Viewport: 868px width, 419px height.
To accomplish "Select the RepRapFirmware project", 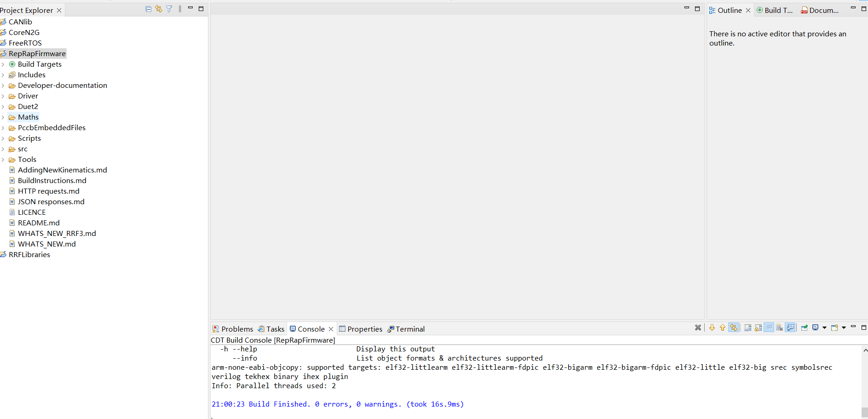I will (37, 53).
